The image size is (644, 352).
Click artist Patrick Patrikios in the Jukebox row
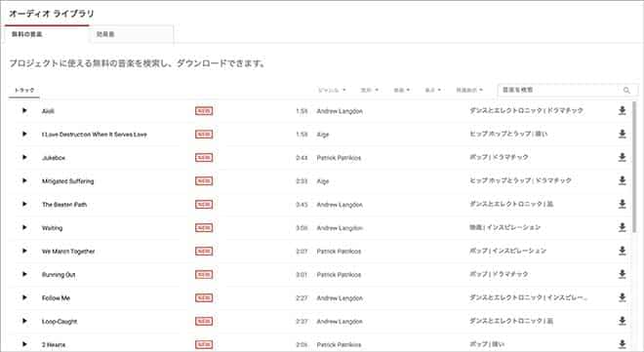pos(339,158)
